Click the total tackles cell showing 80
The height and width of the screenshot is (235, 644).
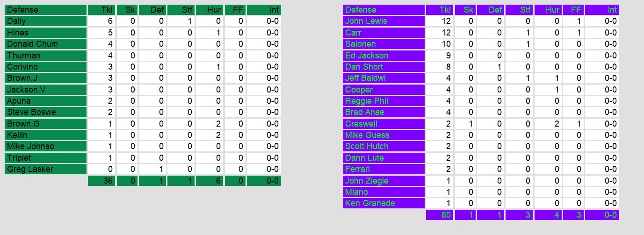[440, 215]
